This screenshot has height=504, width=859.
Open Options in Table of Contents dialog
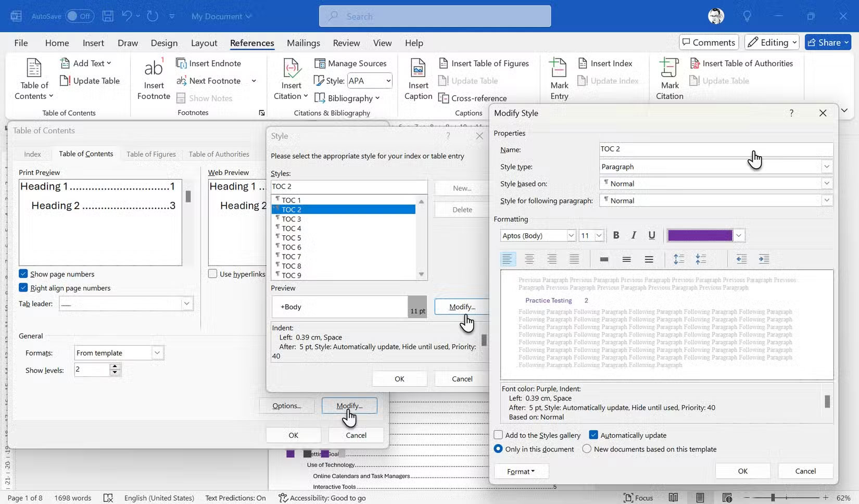tap(286, 406)
